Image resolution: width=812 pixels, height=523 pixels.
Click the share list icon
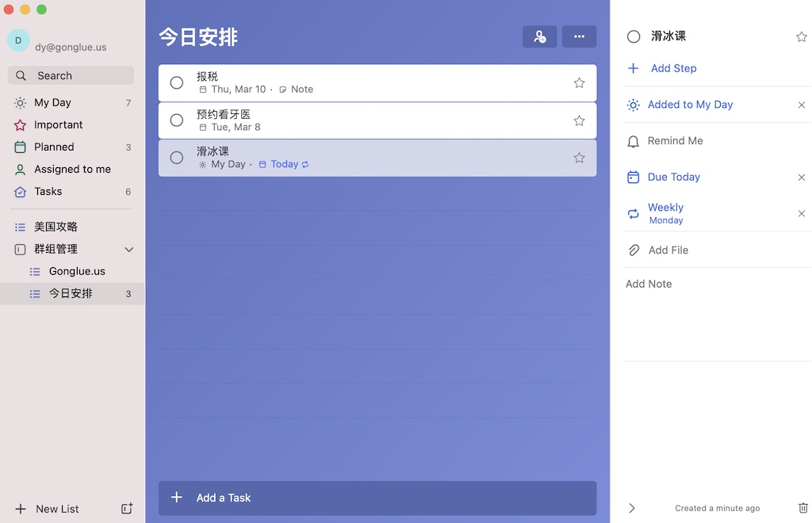click(540, 36)
